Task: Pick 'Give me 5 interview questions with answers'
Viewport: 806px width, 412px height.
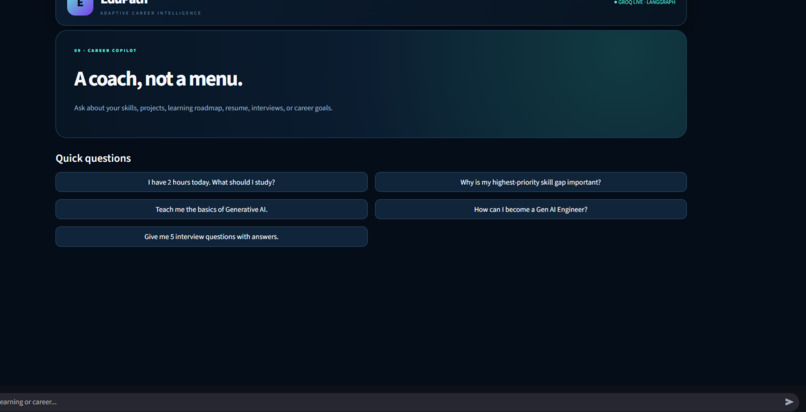Action: (211, 236)
